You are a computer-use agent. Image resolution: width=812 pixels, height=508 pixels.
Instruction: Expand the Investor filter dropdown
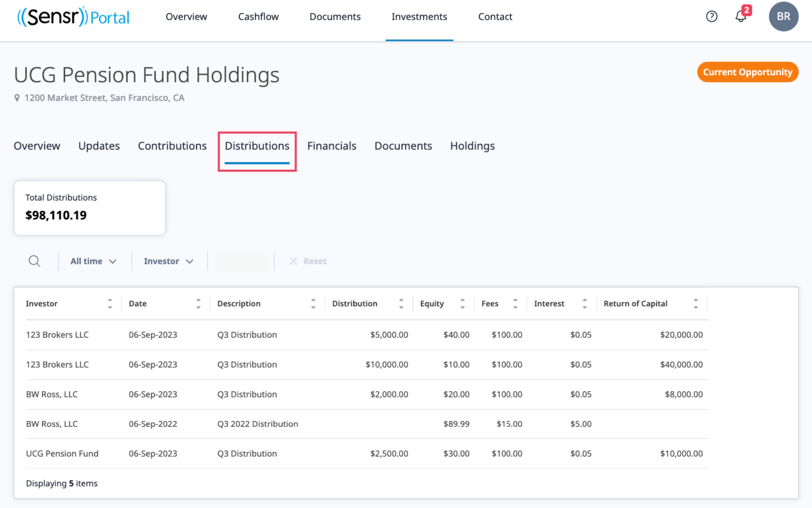pyautogui.click(x=169, y=261)
